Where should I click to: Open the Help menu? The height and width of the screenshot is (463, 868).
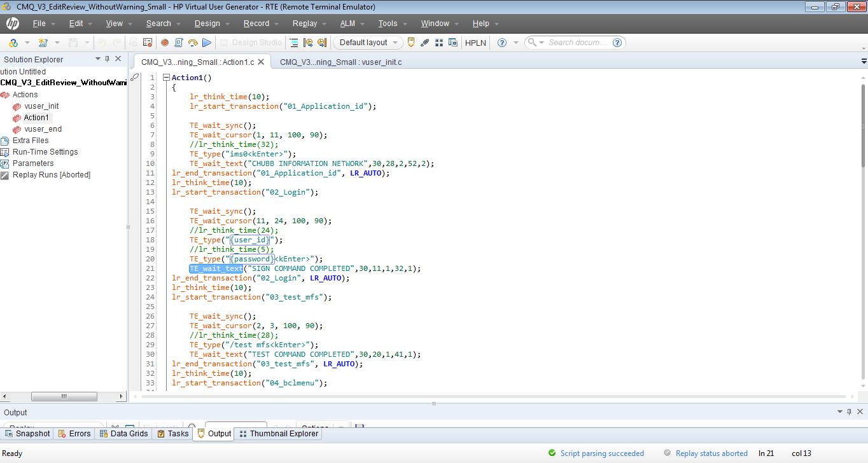(x=480, y=24)
